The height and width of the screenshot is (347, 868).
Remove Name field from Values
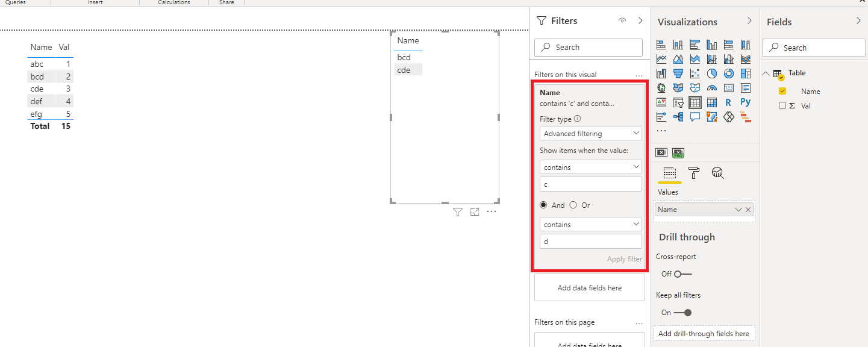tap(748, 210)
